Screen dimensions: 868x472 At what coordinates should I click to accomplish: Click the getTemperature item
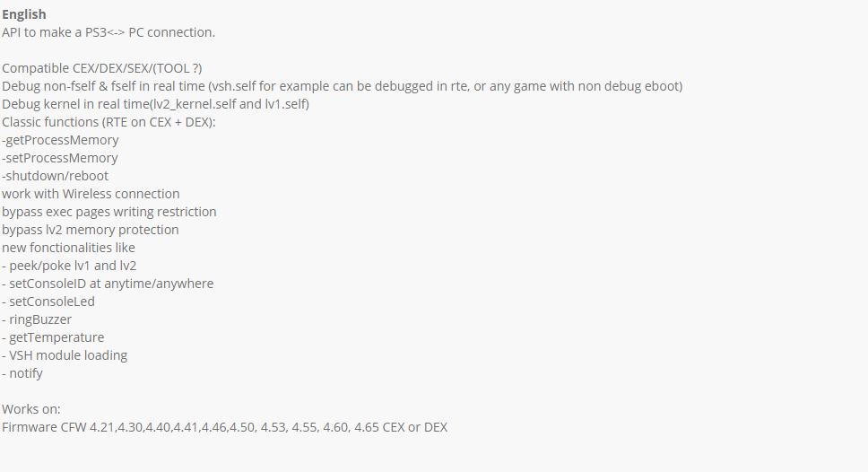(53, 337)
